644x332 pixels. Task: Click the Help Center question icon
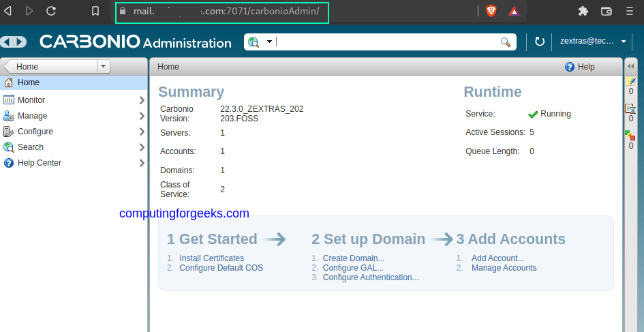(9, 163)
